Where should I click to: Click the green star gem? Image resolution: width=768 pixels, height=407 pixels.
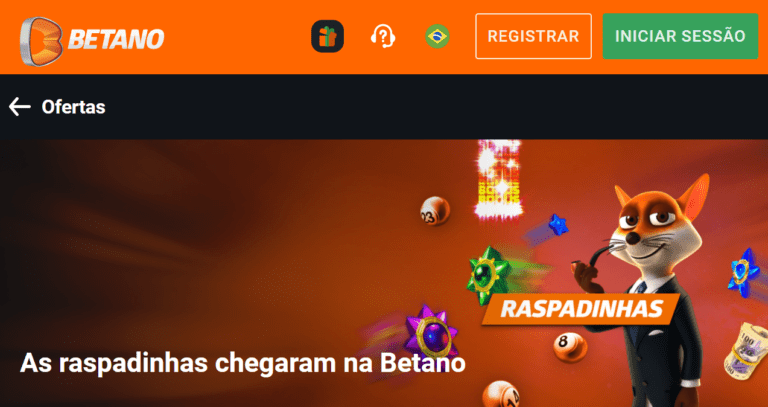tap(489, 275)
